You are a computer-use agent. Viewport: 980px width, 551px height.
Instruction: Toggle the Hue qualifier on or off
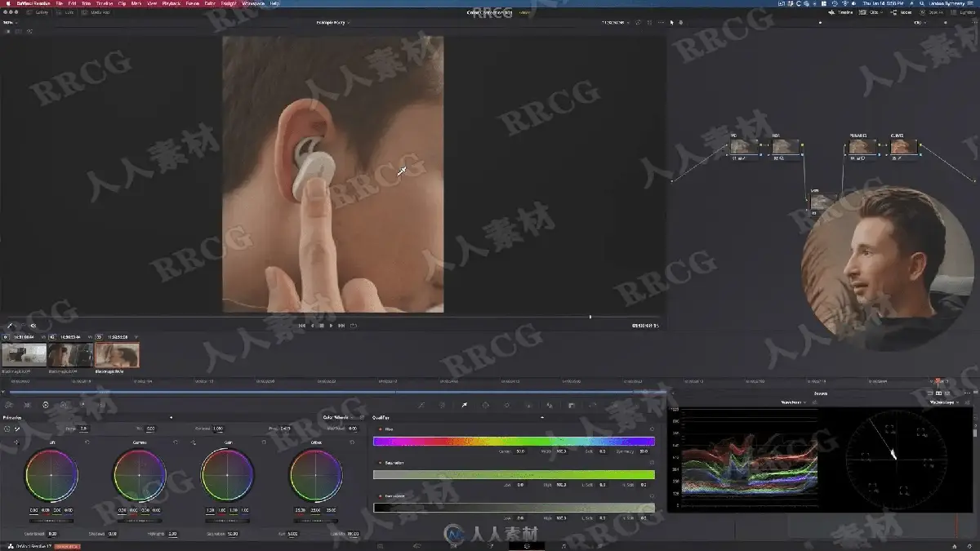[x=380, y=429]
